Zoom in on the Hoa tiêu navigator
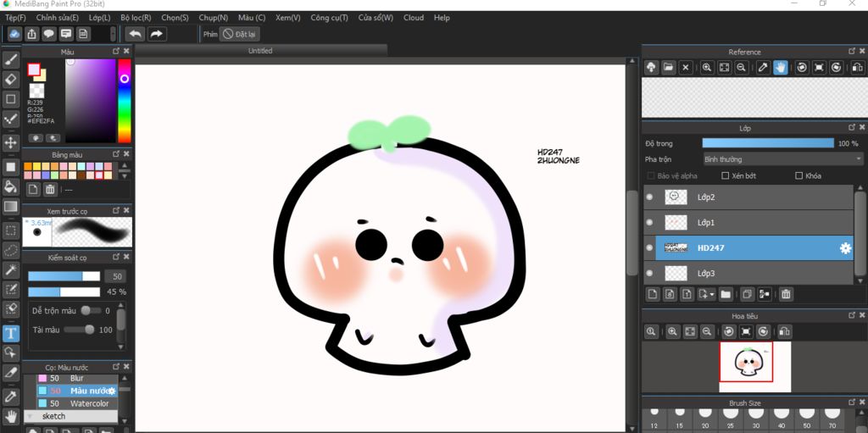This screenshot has height=433, width=868. coord(672,331)
